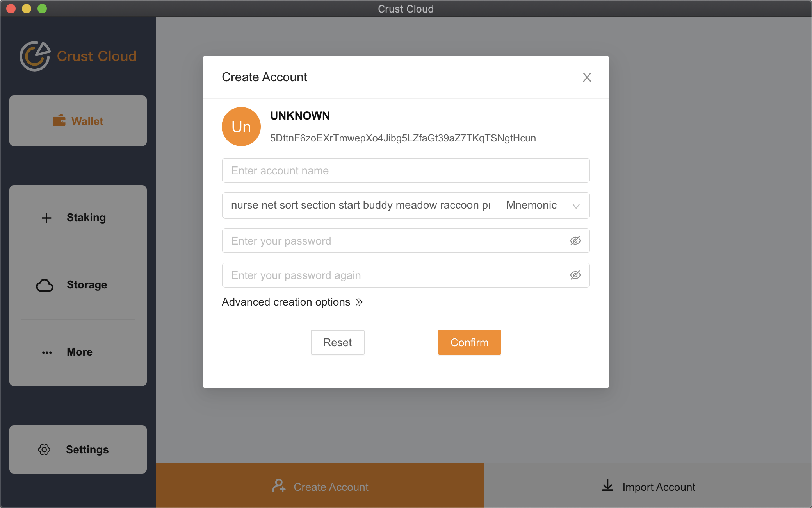This screenshot has height=508, width=812.
Task: Click the Crust Cloud logo icon
Action: 35,56
